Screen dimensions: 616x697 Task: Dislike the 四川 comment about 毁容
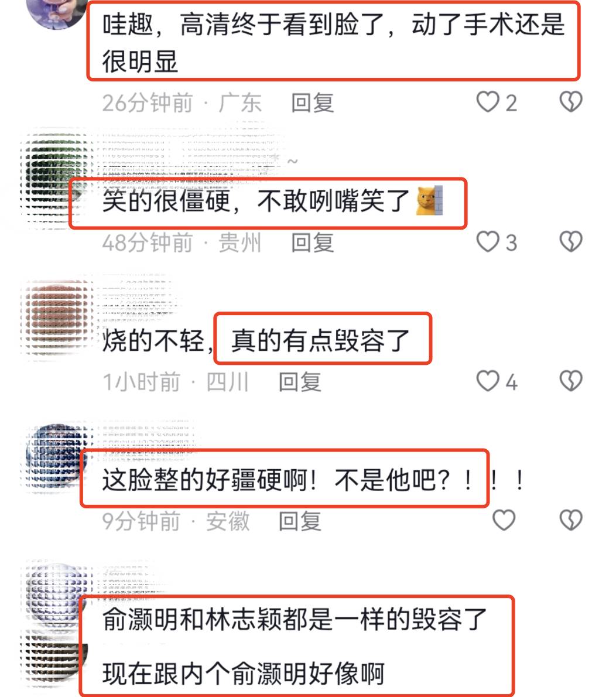click(571, 381)
